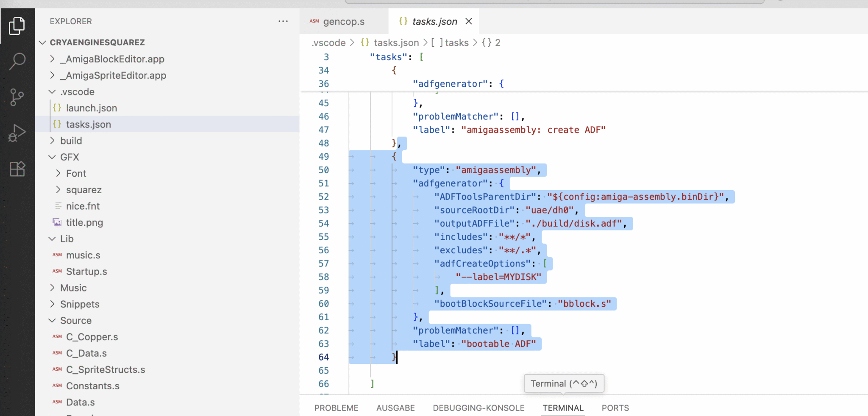Click the tasks breadcrumb segment
Image resolution: width=868 pixels, height=416 pixels.
(x=456, y=43)
